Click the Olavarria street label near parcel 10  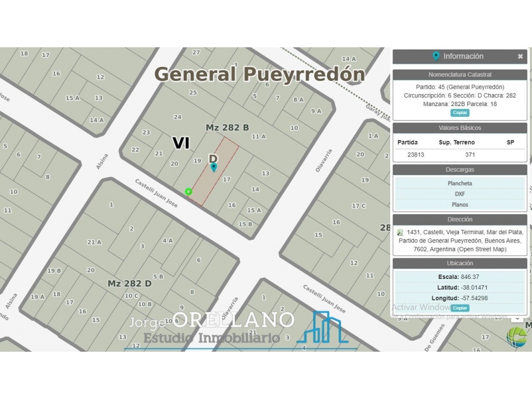pyautogui.click(x=324, y=160)
